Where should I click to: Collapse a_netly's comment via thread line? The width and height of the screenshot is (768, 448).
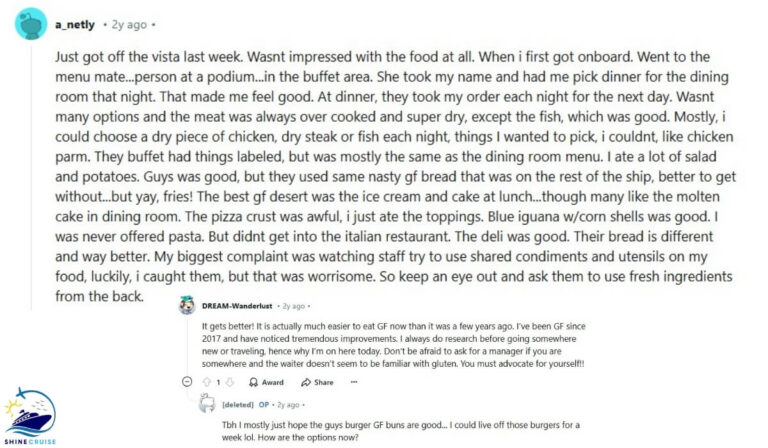pos(31,176)
